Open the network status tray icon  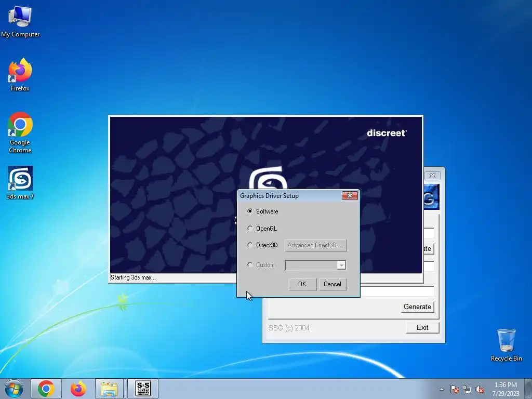(x=467, y=389)
